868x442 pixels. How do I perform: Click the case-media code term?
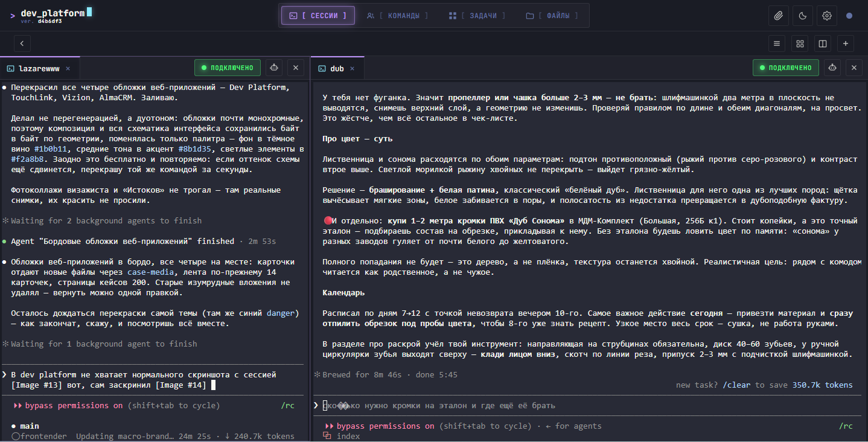[x=150, y=272]
